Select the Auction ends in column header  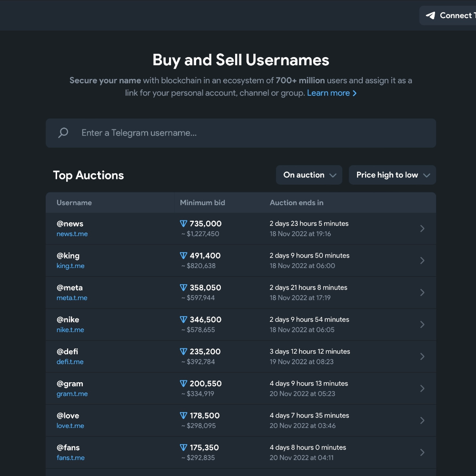[297, 202]
